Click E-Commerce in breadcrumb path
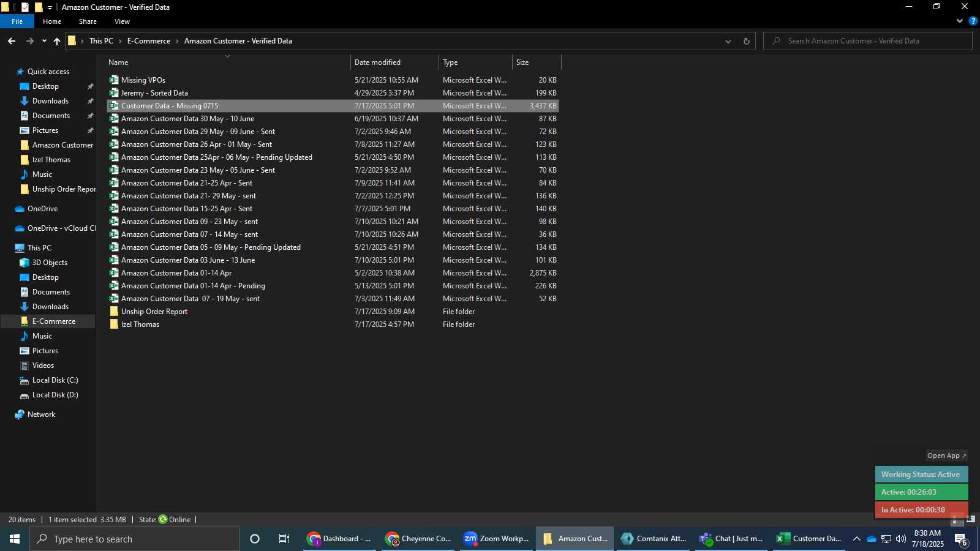The image size is (980, 551). click(149, 41)
